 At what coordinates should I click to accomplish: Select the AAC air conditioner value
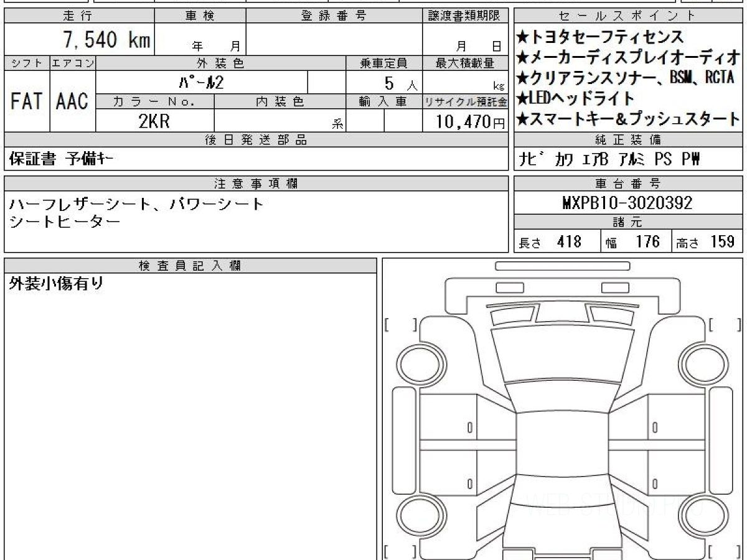point(73,101)
